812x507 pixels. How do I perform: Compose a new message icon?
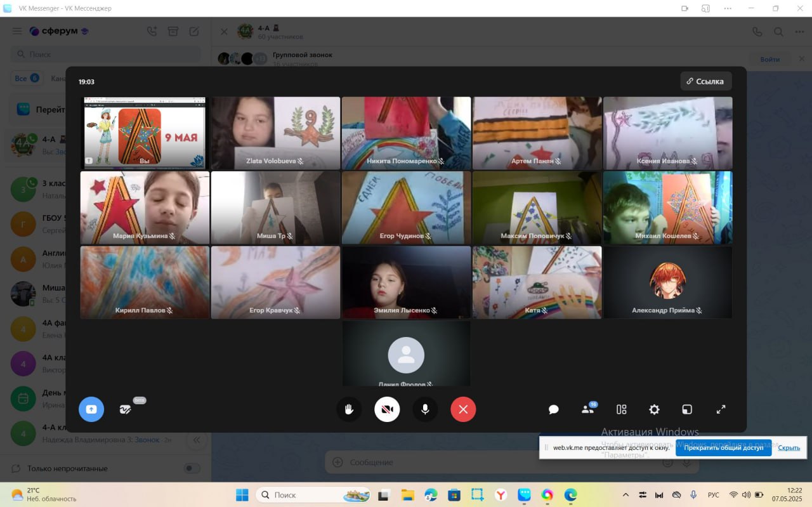point(194,31)
